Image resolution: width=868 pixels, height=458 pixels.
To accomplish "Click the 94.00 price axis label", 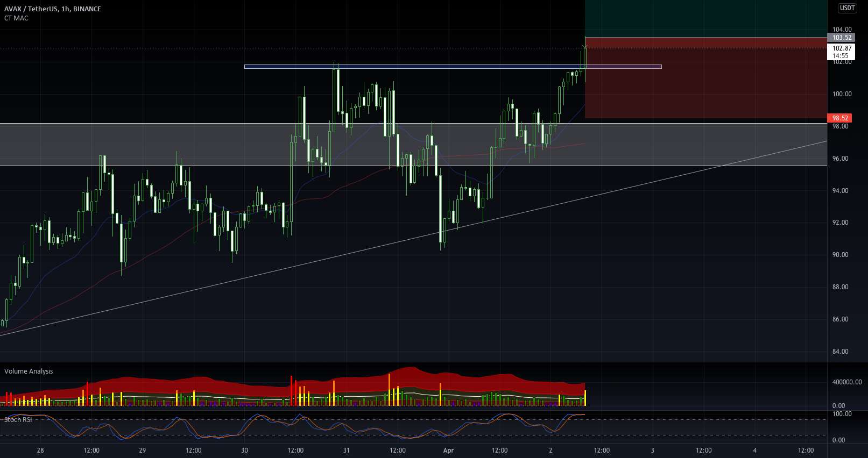I will pos(841,191).
